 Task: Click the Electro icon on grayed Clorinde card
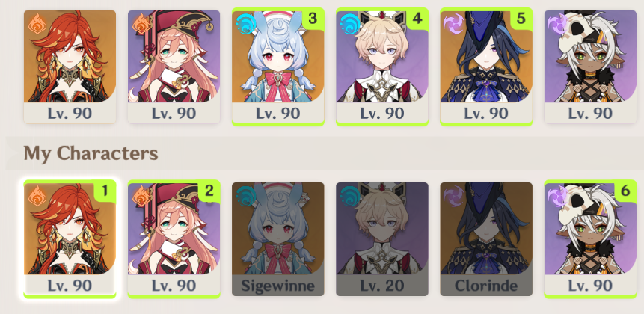453,195
